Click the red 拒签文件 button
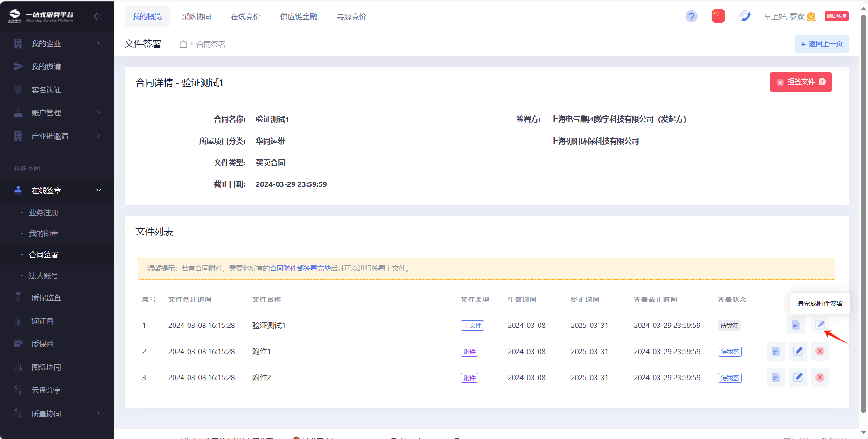868x439 pixels. 800,82
